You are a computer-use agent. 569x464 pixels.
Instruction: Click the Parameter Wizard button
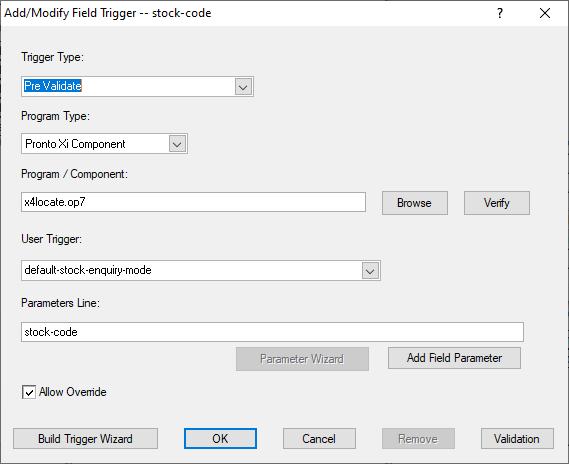tap(302, 359)
